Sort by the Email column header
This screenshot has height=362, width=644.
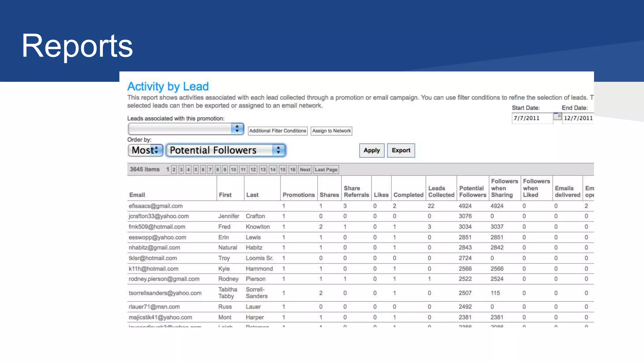click(x=137, y=195)
